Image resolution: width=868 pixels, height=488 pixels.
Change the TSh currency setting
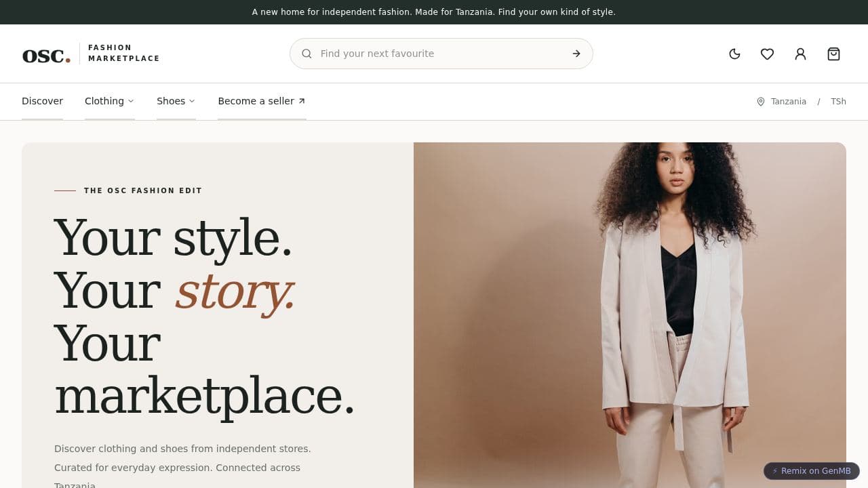[838, 102]
